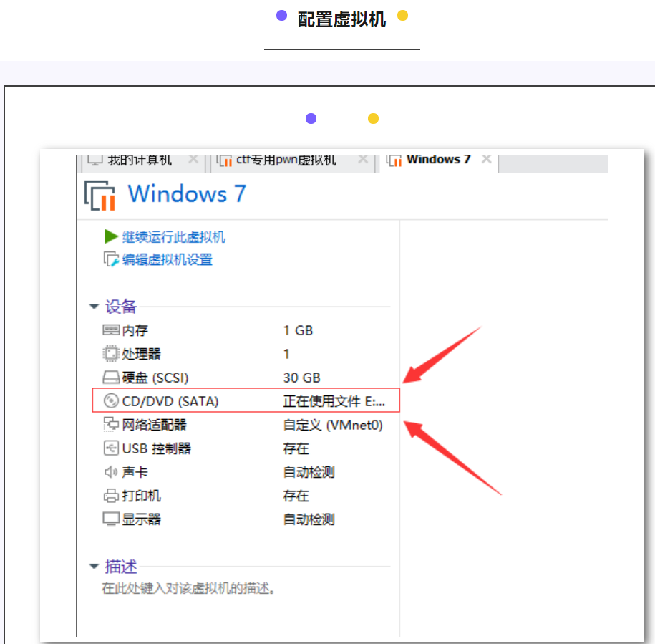Select the 内存 device label
Image resolution: width=655 pixels, height=644 pixels.
[x=135, y=330]
